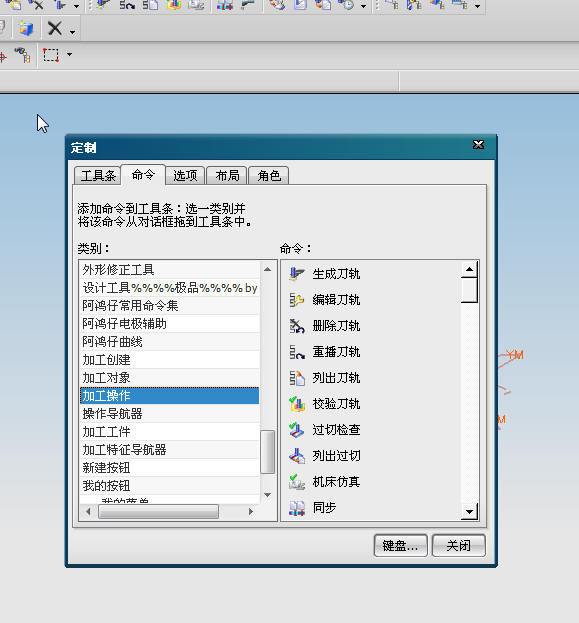Open the rightmost top toolbar options arrow
This screenshot has height=623, width=579.
coord(478,6)
